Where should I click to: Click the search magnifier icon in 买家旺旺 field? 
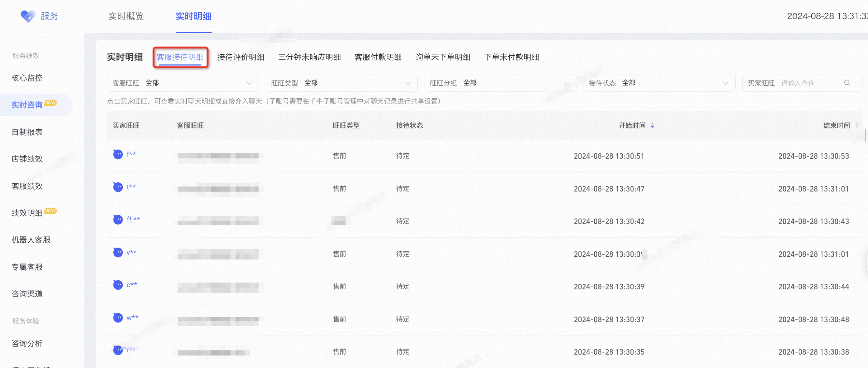pos(847,83)
